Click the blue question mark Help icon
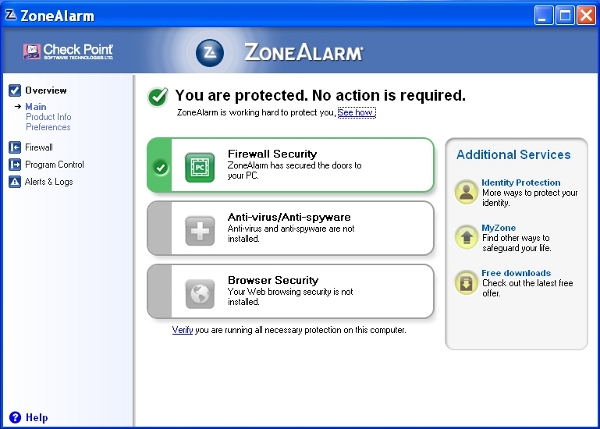 [x=15, y=417]
